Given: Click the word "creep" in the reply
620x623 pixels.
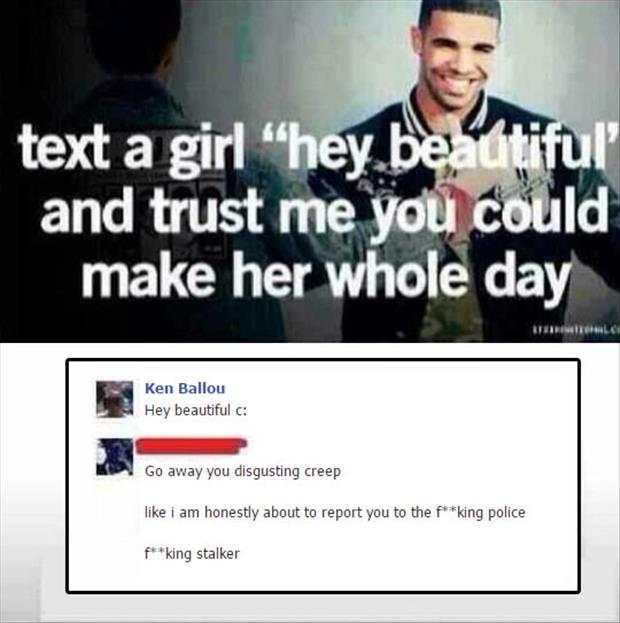Looking at the screenshot, I should click(x=323, y=472).
